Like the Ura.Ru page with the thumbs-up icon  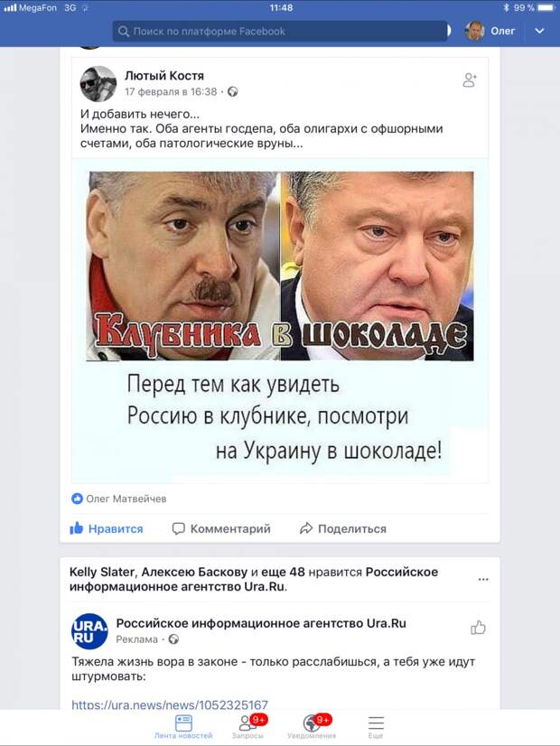tap(478, 628)
